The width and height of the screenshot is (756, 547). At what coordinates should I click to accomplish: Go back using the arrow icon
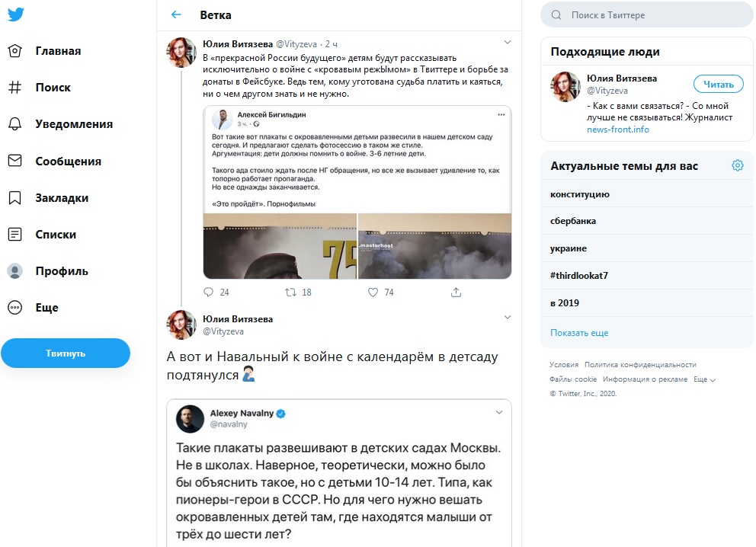coord(176,14)
